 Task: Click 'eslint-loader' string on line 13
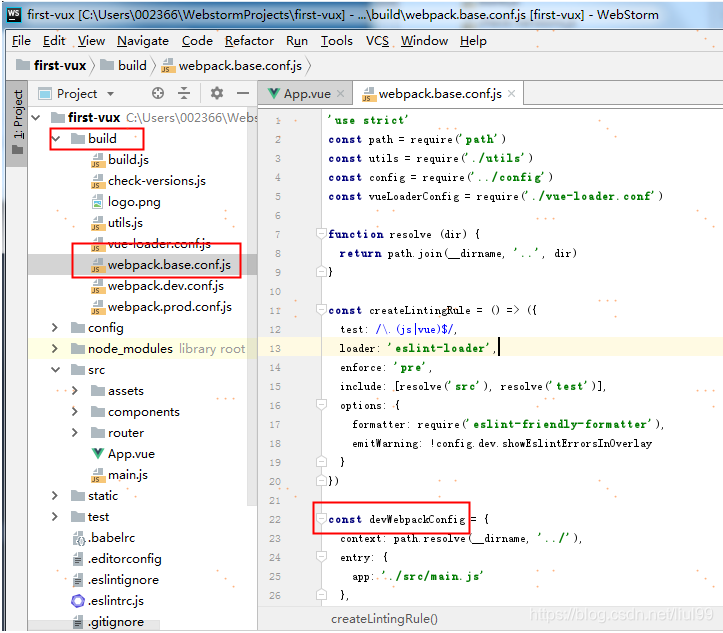[438, 348]
